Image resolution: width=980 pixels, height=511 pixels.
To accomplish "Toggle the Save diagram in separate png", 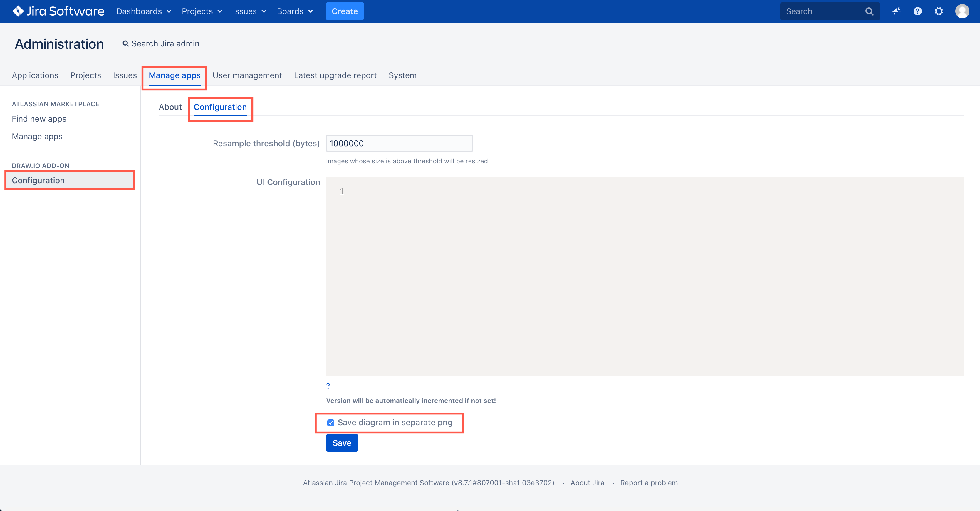I will pos(330,422).
